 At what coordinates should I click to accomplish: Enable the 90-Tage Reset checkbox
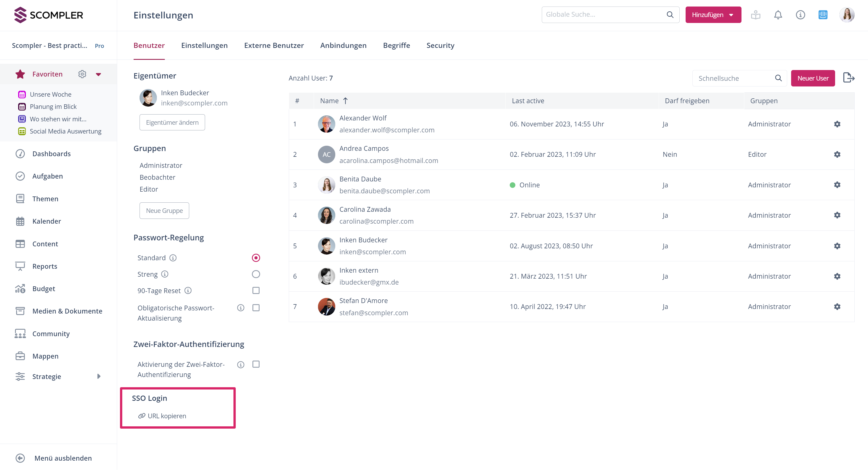click(256, 290)
